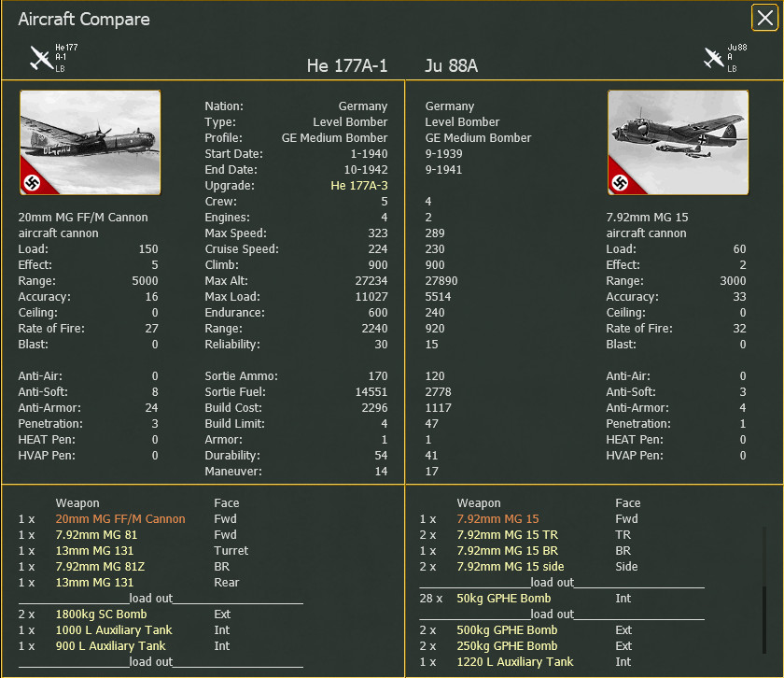Select the 500kg GPHE Bomb loadout item
Viewport: 784px width, 678px height.
coord(507,630)
